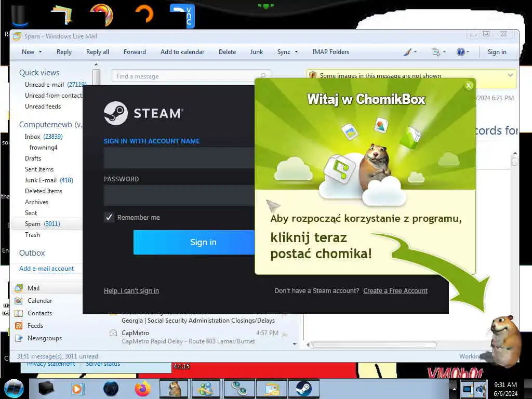Click Reply in Live Mail toolbar
532x399 pixels.
(x=64, y=52)
